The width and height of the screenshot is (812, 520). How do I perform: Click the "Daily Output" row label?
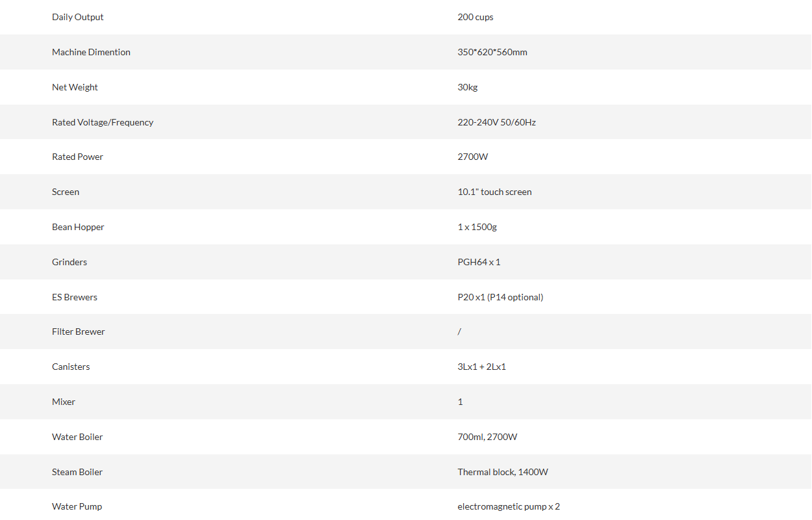(x=77, y=17)
